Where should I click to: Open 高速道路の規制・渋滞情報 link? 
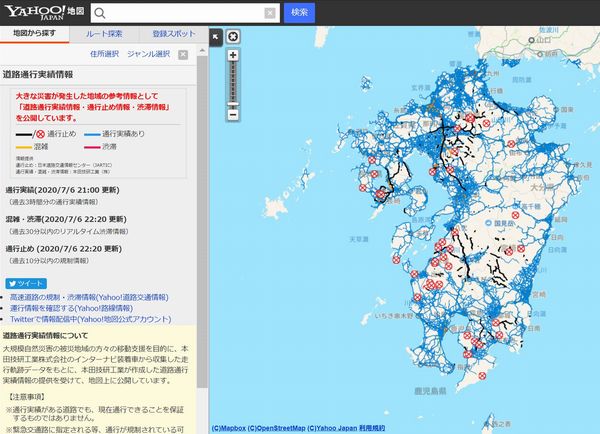89,297
